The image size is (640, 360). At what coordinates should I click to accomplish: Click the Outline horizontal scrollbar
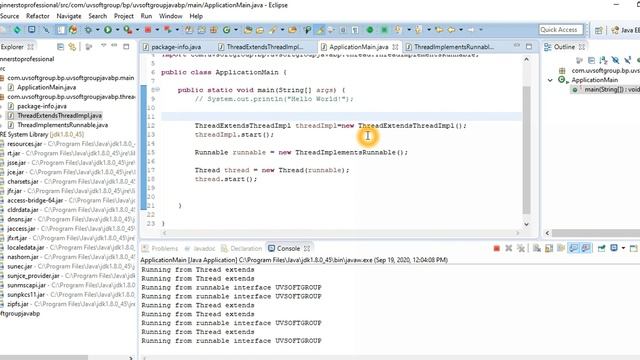tap(596, 233)
